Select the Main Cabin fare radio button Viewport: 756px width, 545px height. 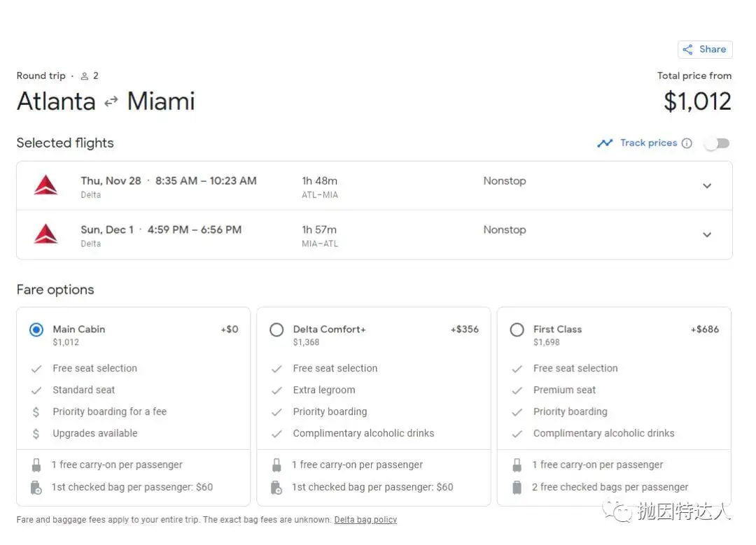pyautogui.click(x=36, y=330)
